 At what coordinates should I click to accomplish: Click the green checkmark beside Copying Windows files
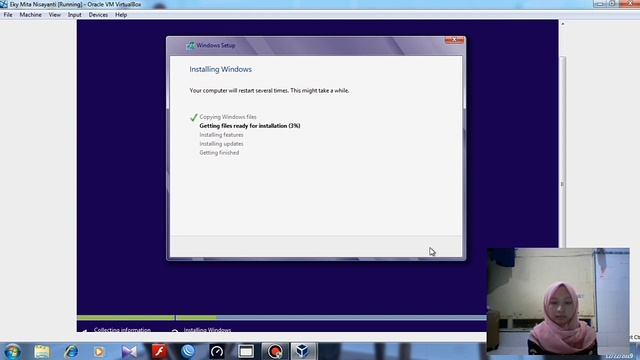coord(194,118)
